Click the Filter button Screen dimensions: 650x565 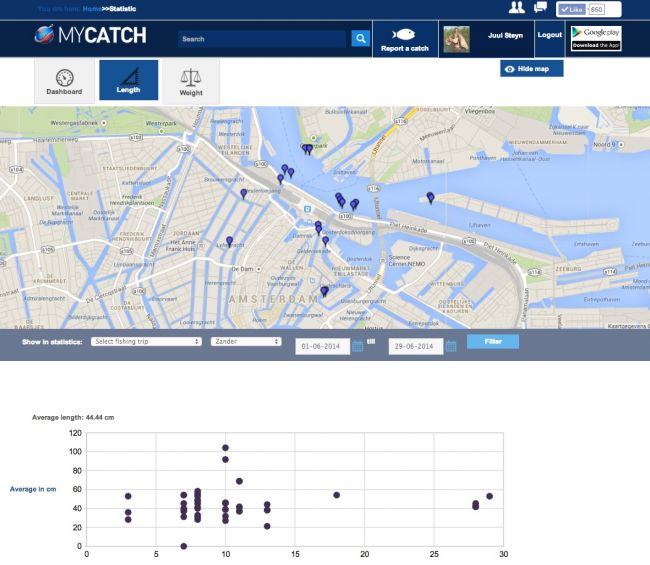coord(493,342)
